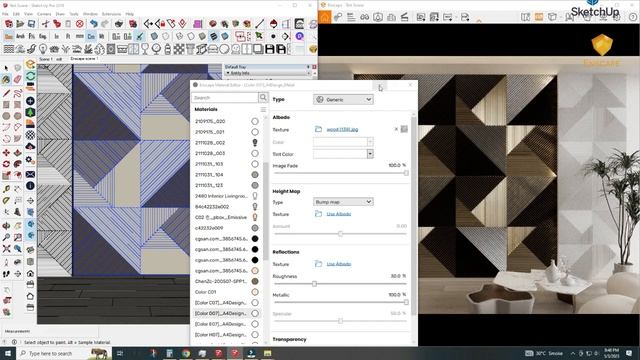The width and height of the screenshot is (640, 360).
Task: Select the Paint Bucket tool in SketchUp
Action: coord(6,79)
